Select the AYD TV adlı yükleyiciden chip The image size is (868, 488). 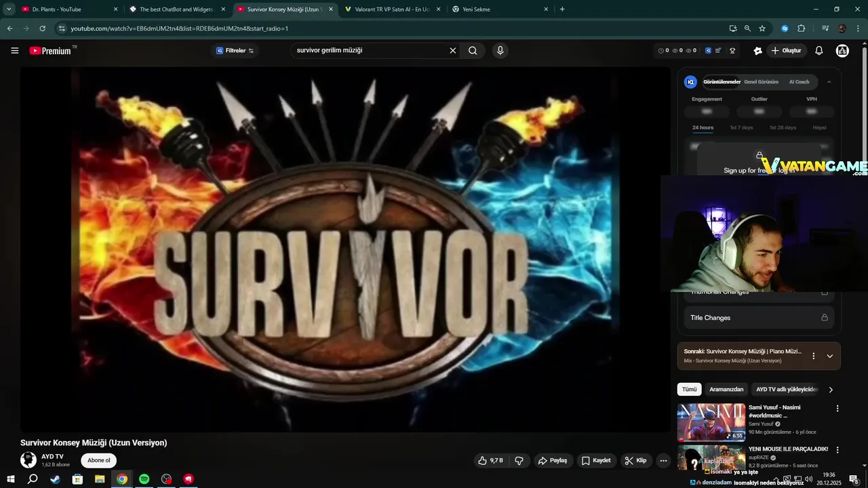(787, 390)
